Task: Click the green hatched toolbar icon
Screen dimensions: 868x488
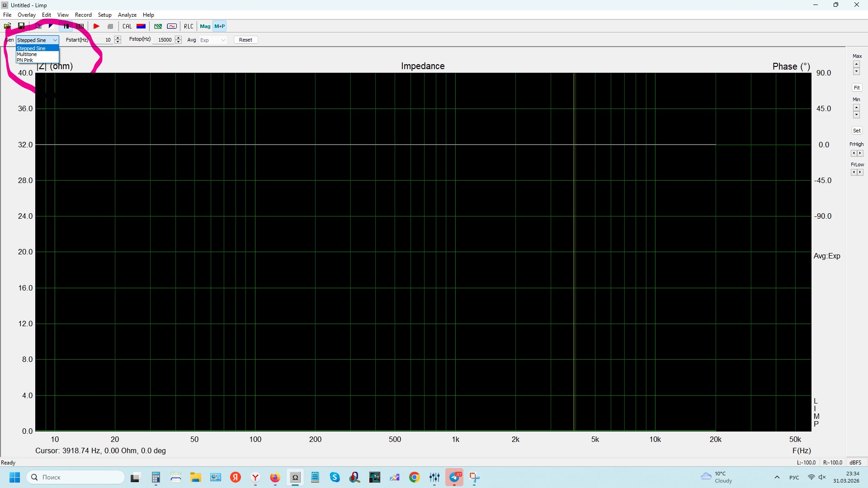Action: [158, 26]
